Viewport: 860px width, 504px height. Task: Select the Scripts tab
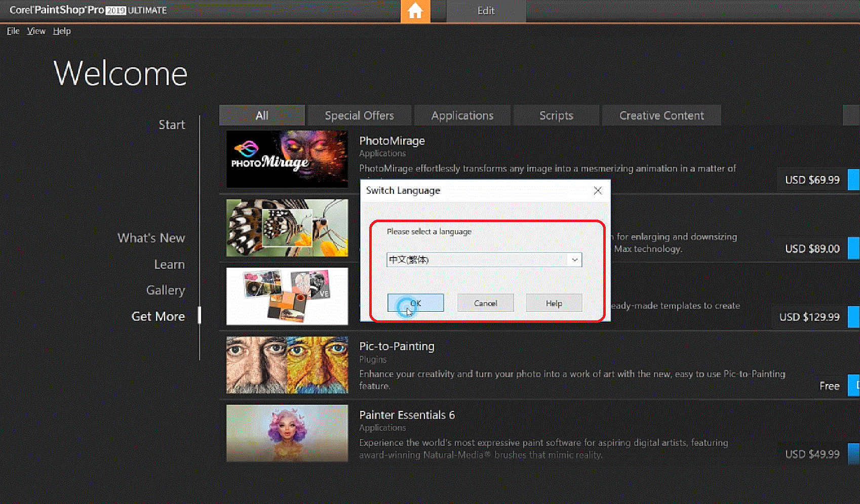tap(556, 115)
